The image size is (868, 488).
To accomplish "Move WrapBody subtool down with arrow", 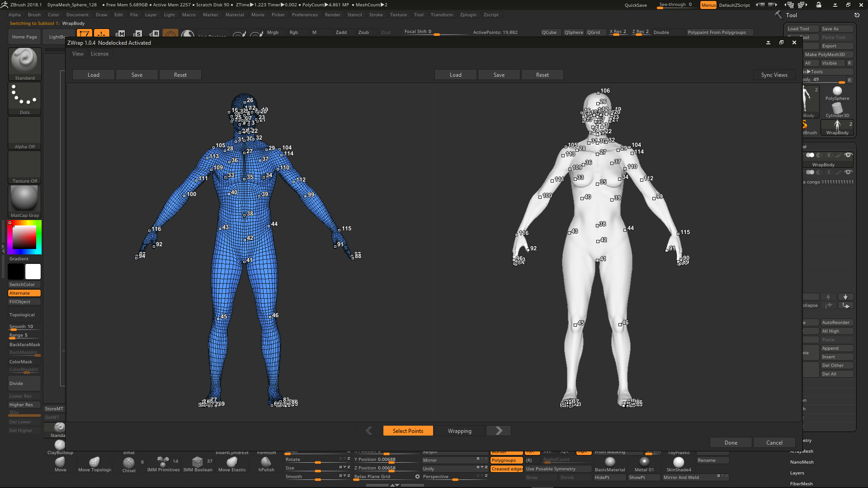I will coord(845,297).
